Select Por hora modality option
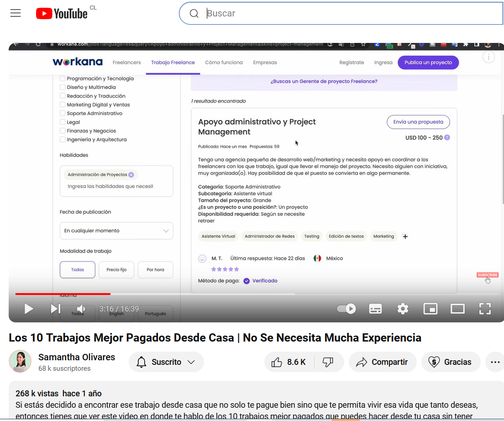 (x=155, y=270)
